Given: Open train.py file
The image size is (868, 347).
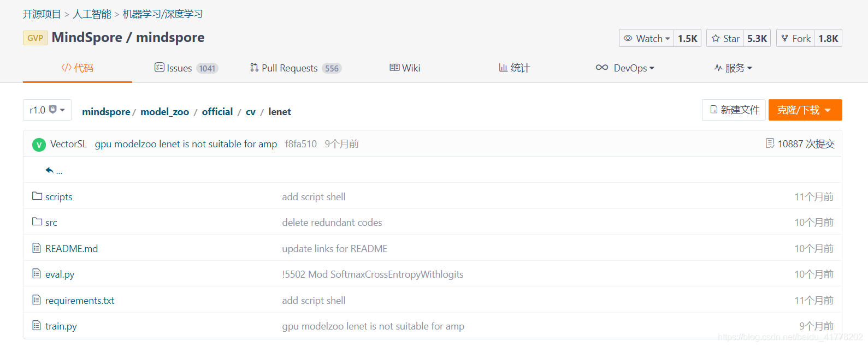Looking at the screenshot, I should point(61,326).
